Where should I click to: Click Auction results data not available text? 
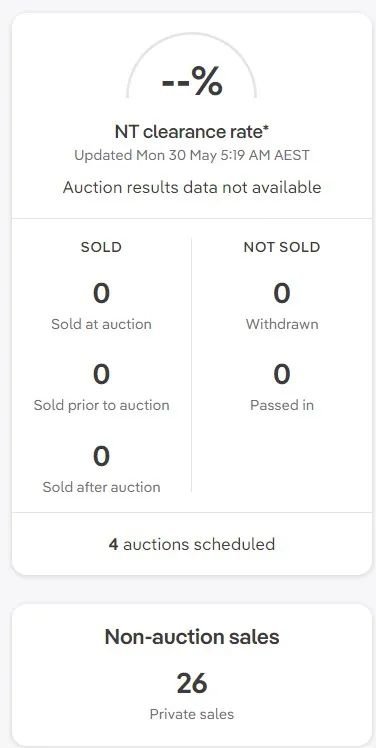pos(192,187)
